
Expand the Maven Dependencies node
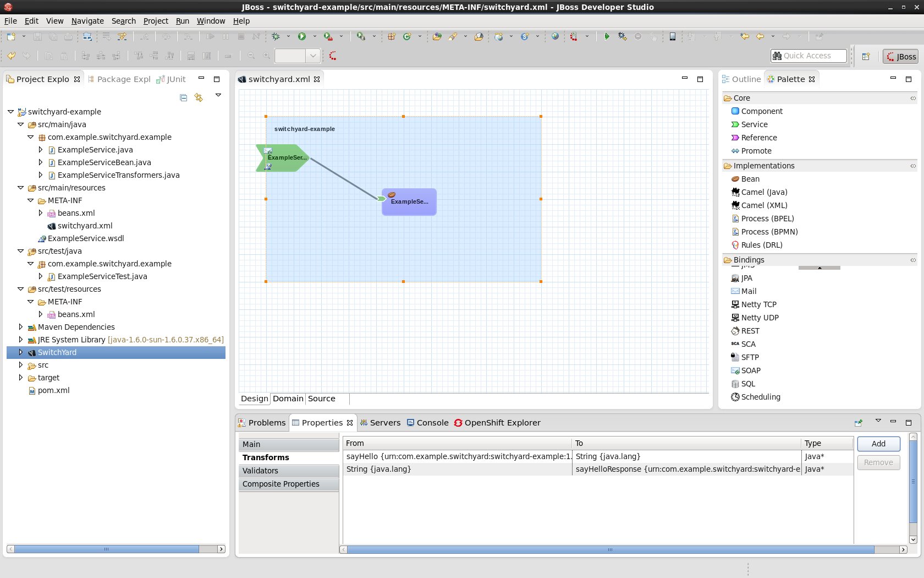click(x=20, y=327)
